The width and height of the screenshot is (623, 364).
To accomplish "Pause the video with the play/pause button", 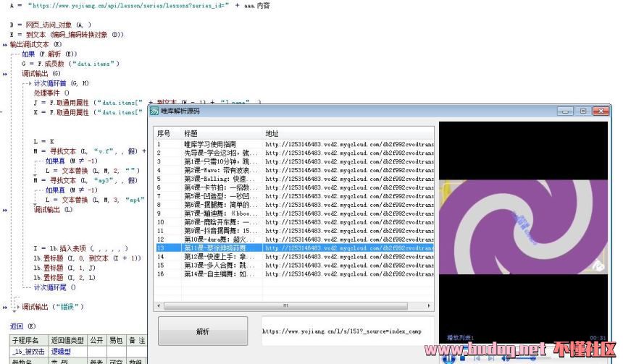I will [x=448, y=357].
